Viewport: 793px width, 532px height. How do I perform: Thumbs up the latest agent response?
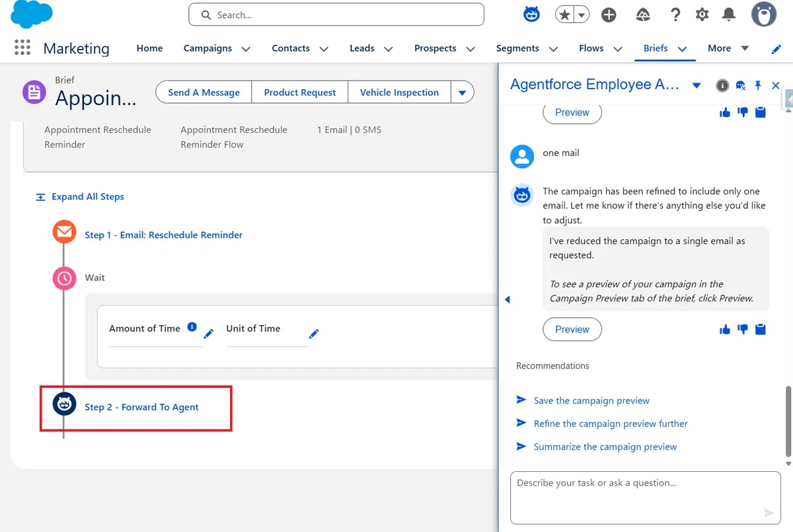725,329
